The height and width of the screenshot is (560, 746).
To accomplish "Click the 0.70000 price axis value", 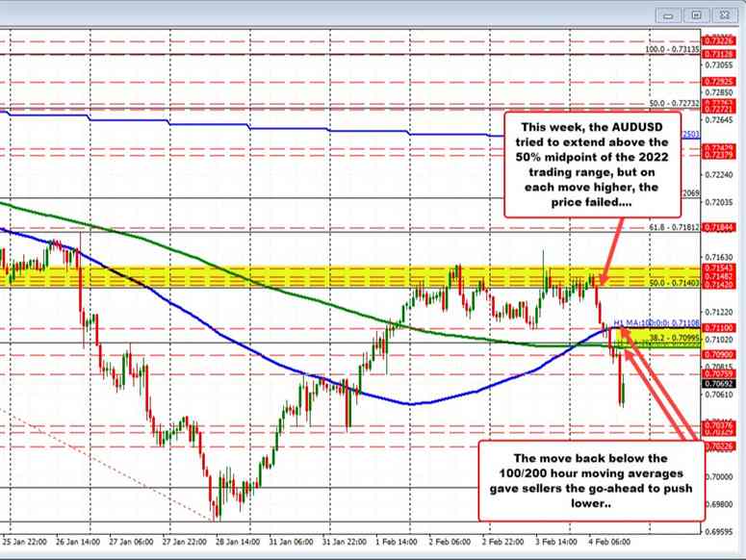I will click(x=718, y=477).
